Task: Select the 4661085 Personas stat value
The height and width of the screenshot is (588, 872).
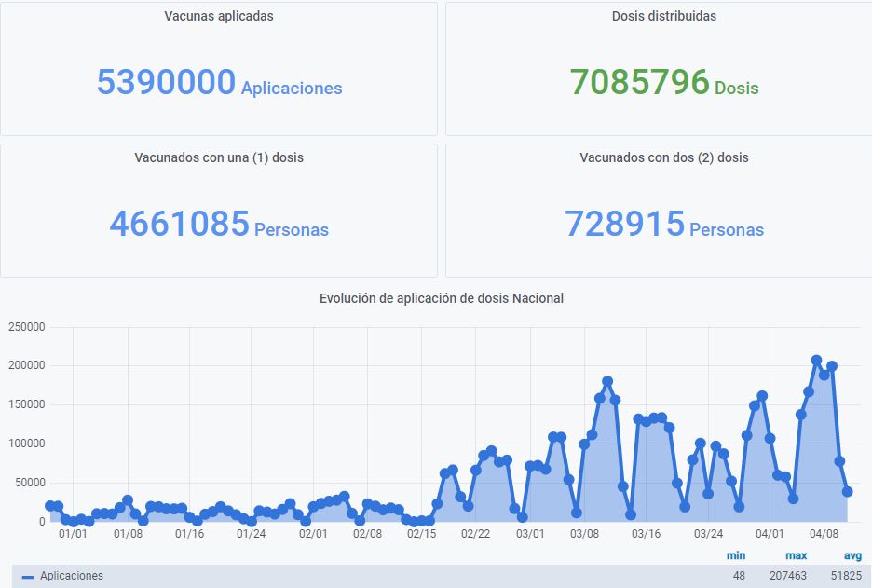Action: pyautogui.click(x=179, y=225)
